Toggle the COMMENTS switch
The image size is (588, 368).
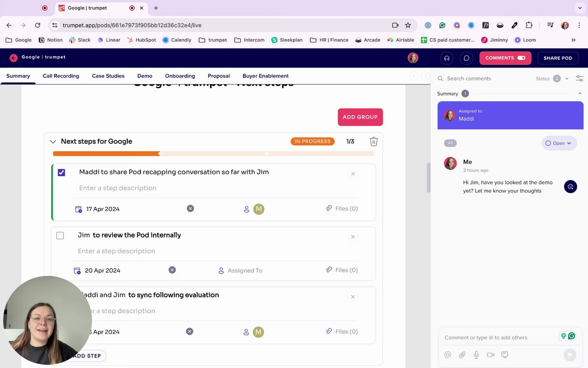(521, 58)
